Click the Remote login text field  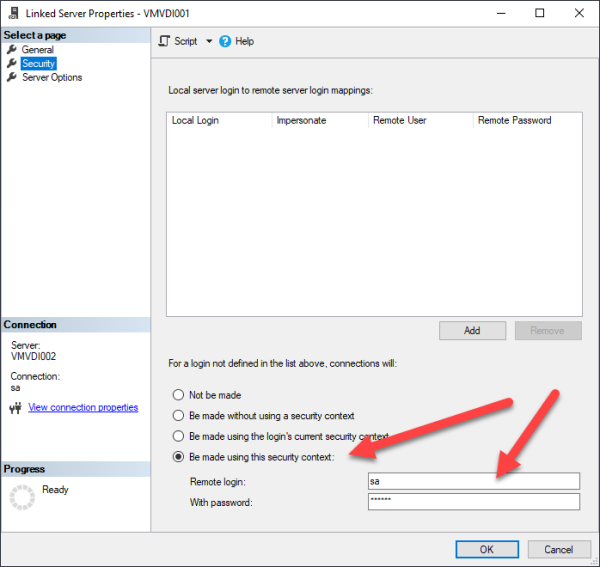(473, 481)
